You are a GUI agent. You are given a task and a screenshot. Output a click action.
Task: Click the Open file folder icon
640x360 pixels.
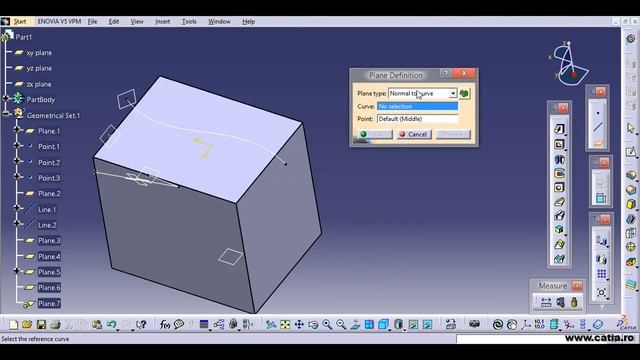[x=27, y=324]
